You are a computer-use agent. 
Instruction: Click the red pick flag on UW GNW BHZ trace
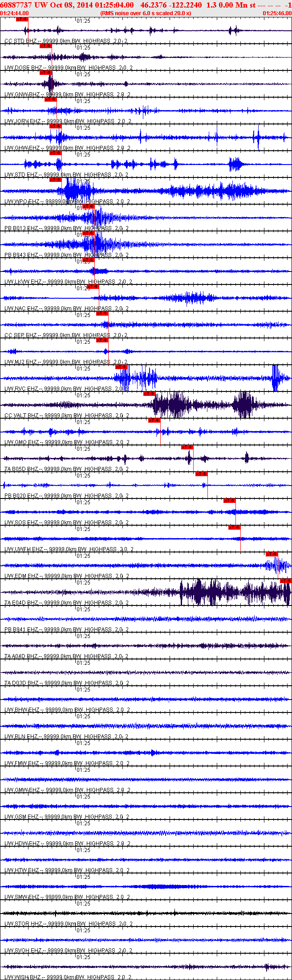(46, 73)
